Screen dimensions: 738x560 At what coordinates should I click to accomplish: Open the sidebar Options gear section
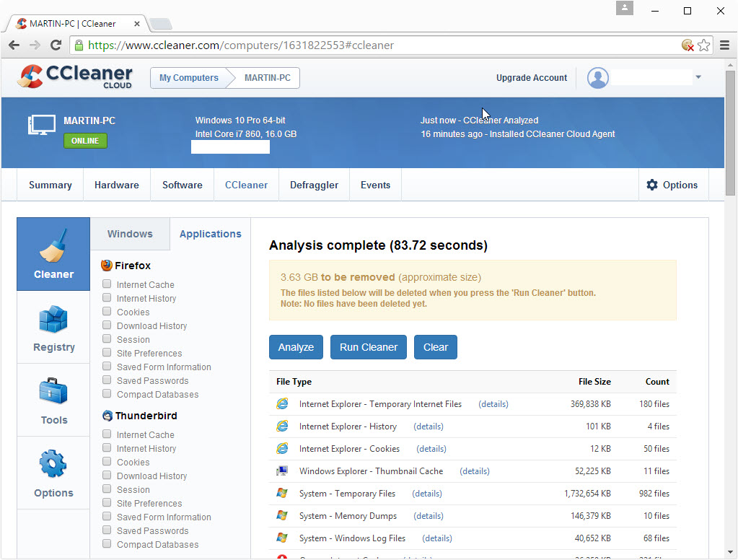click(53, 473)
